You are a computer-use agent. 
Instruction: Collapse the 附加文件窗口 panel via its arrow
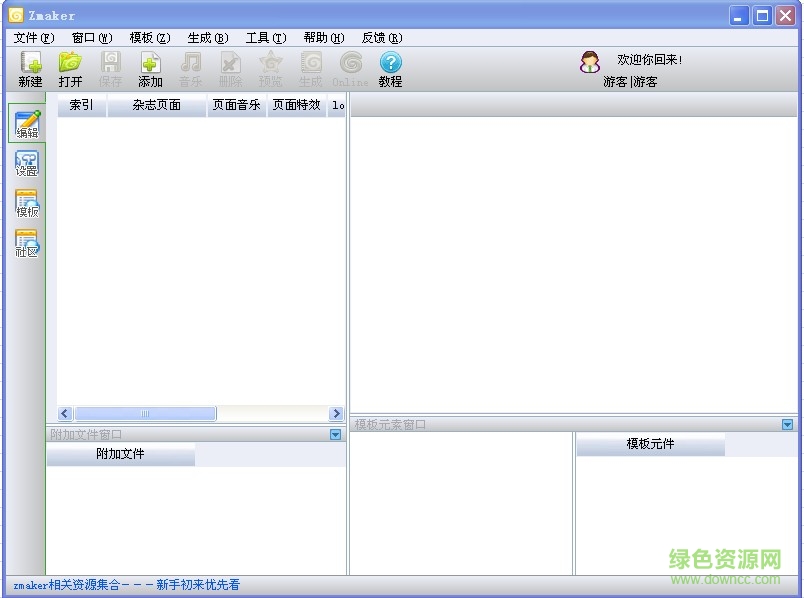click(x=336, y=434)
